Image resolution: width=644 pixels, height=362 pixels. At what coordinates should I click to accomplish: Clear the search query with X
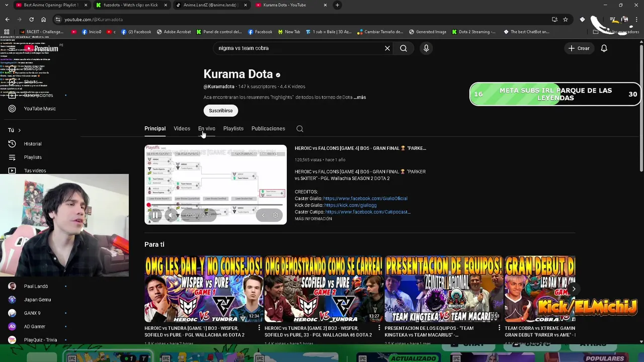point(387,48)
